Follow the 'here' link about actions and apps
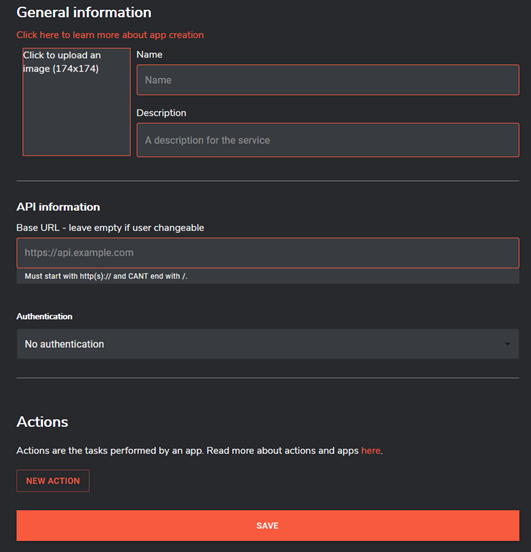The height and width of the screenshot is (552, 531). [371, 451]
